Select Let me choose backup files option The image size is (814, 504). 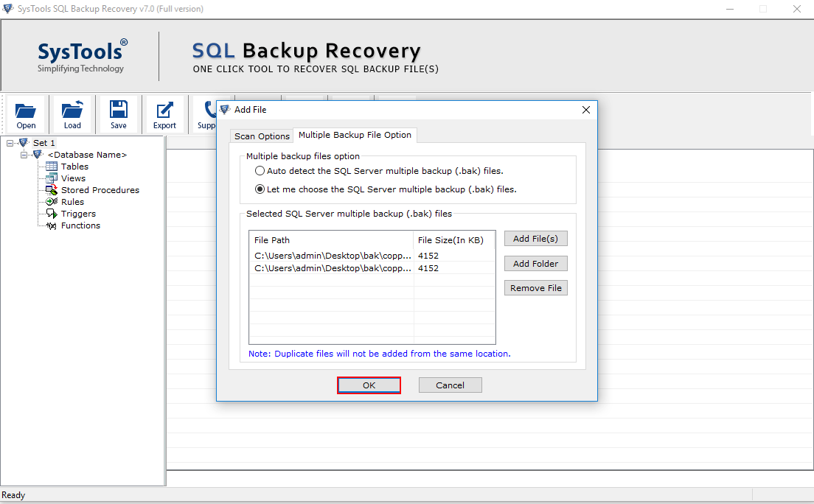[x=260, y=189]
